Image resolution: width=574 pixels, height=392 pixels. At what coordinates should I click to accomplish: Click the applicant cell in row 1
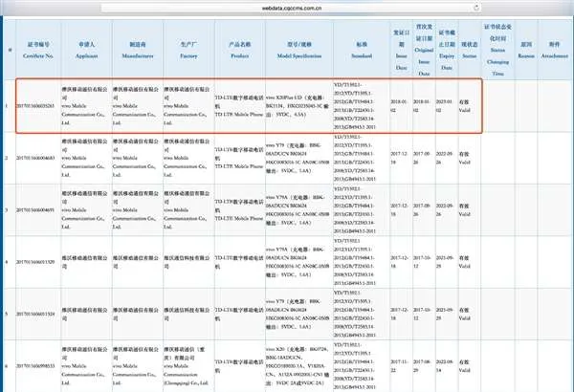point(85,106)
